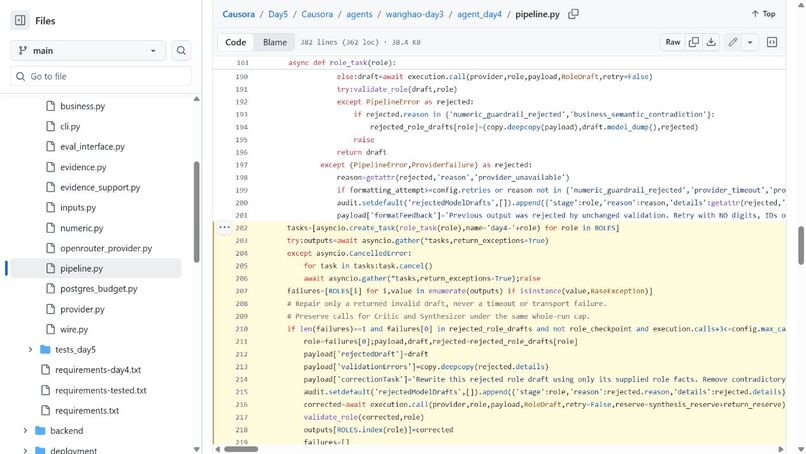This screenshot has width=806, height=454.
Task: Open provider.py file
Action: (x=82, y=309)
